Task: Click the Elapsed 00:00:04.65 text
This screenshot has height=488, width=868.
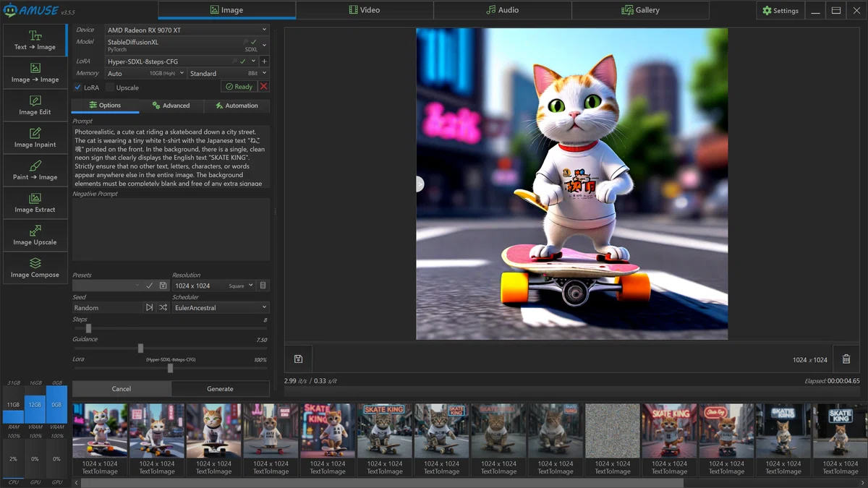Action: point(832,380)
